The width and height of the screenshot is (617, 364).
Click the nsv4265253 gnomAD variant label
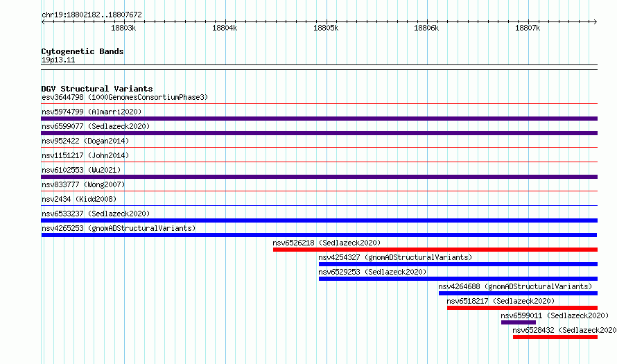click(x=119, y=228)
